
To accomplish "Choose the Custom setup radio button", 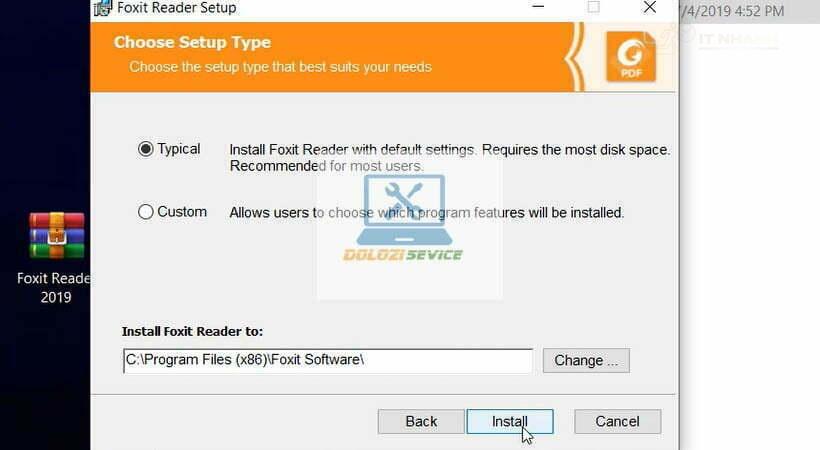I will pyautogui.click(x=145, y=212).
